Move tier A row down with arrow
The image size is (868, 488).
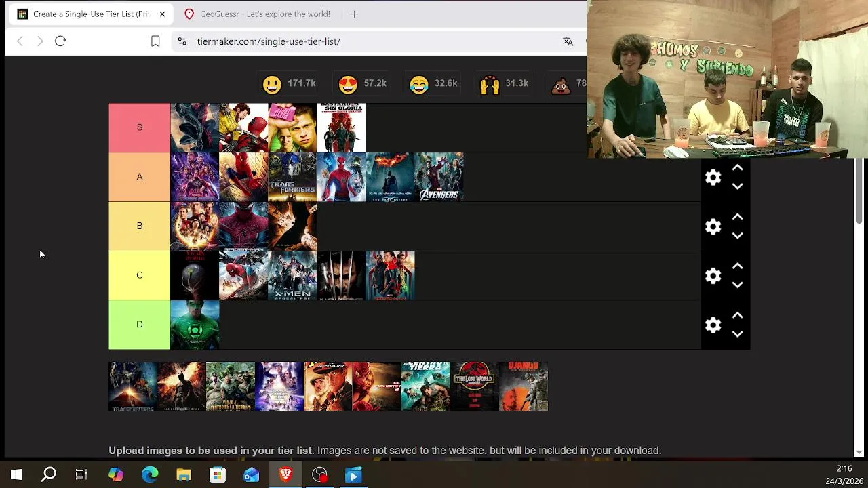[x=737, y=186]
